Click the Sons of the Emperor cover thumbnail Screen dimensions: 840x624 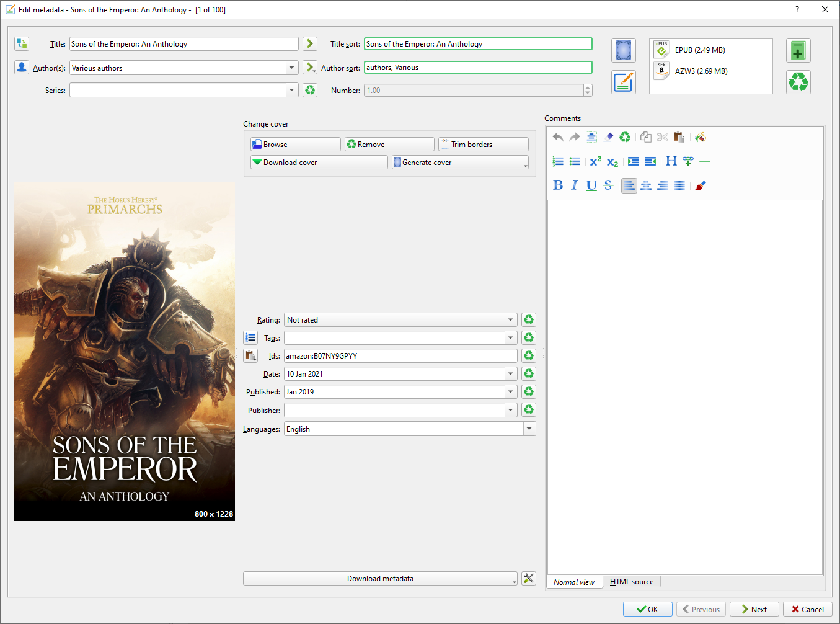tap(125, 352)
